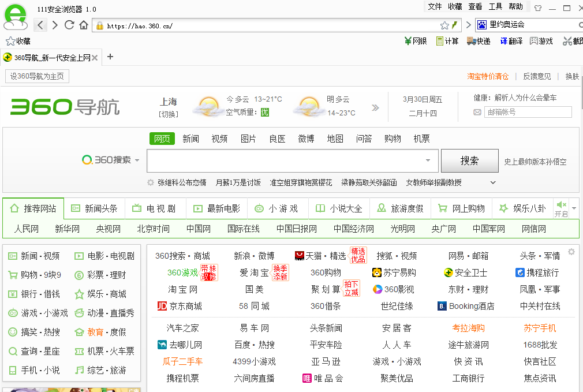Focus the 360 search input field
The width and height of the screenshot is (583, 392).
[293, 160]
